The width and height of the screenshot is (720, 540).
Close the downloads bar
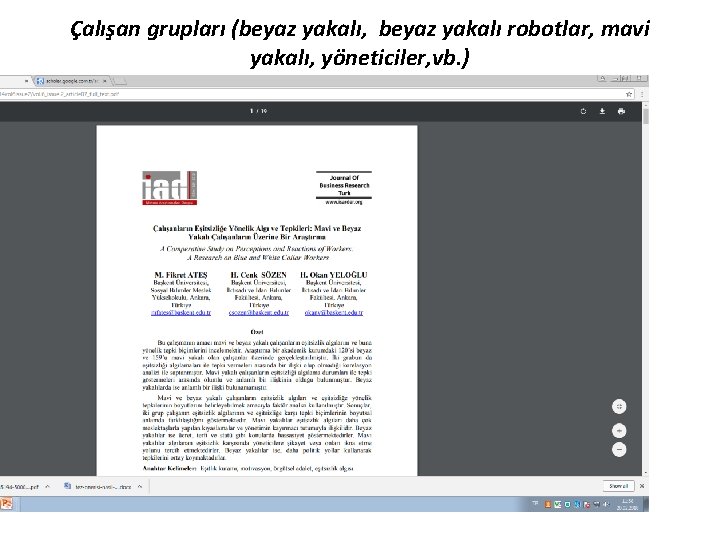coord(642,486)
